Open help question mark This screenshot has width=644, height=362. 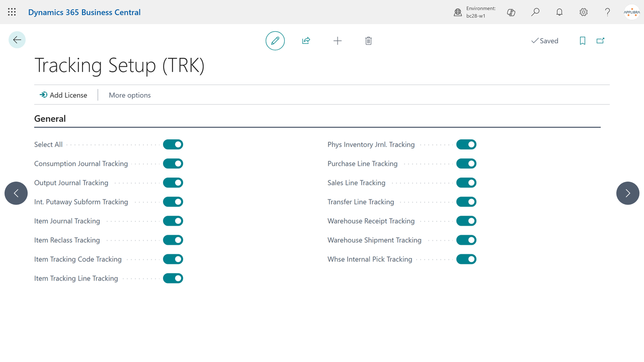[x=608, y=12]
